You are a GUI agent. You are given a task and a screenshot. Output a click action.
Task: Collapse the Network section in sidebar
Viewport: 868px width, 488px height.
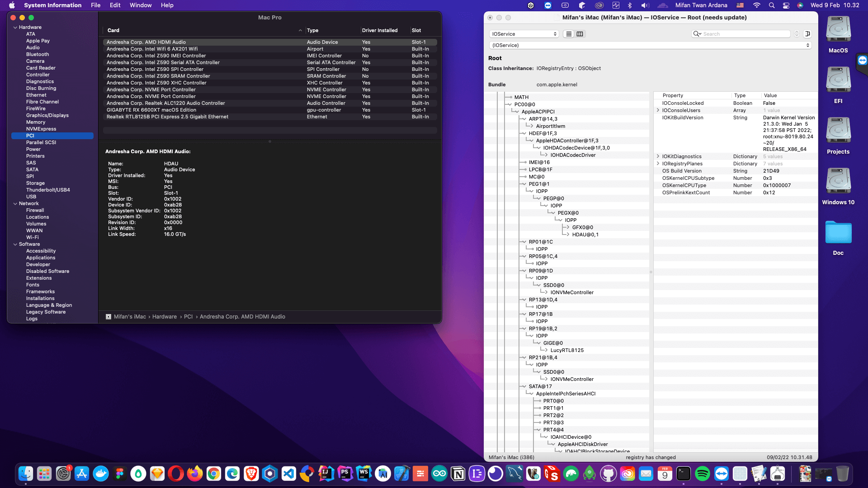[15, 204]
